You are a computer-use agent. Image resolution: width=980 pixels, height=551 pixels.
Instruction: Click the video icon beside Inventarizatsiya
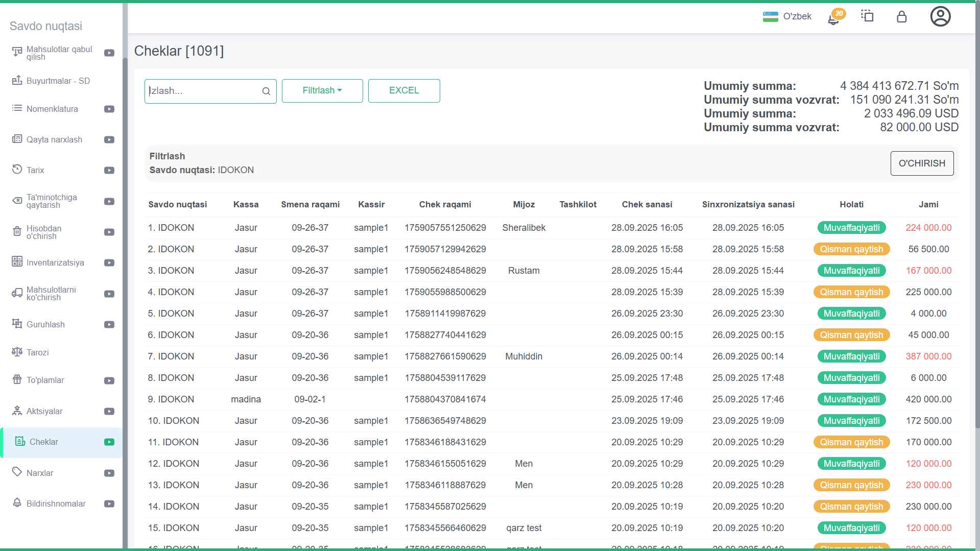109,263
